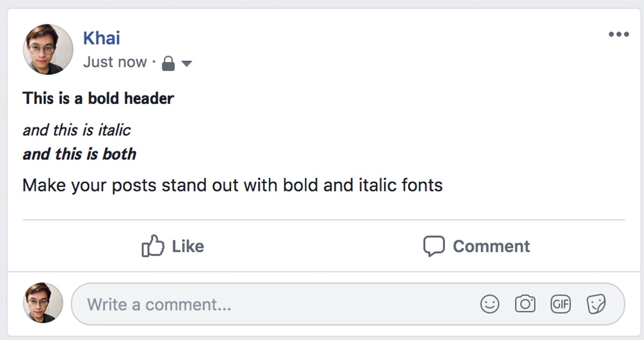644x340 pixels.
Task: Insert a GIF using the GIF icon
Action: (x=560, y=304)
